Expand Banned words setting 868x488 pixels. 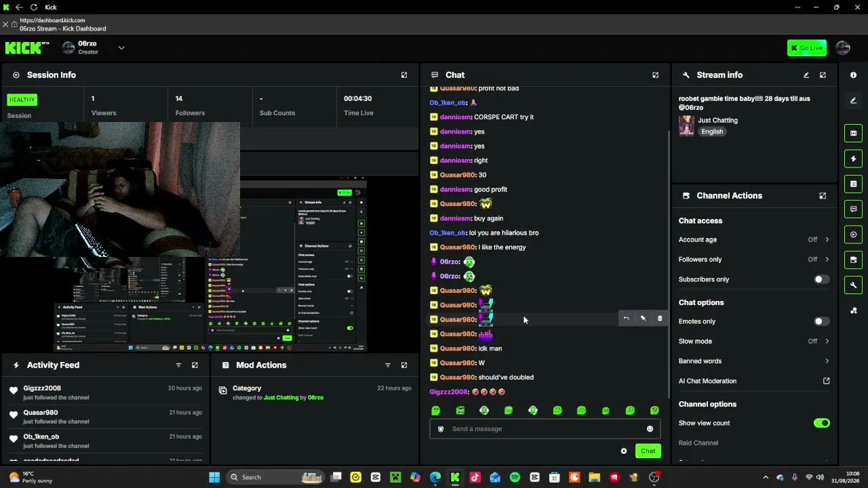[754, 361]
